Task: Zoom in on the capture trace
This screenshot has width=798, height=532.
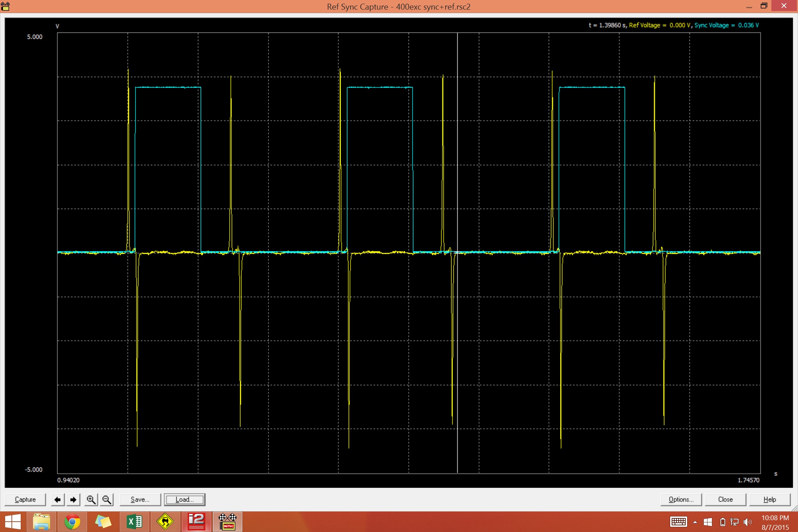Action: tap(91, 499)
